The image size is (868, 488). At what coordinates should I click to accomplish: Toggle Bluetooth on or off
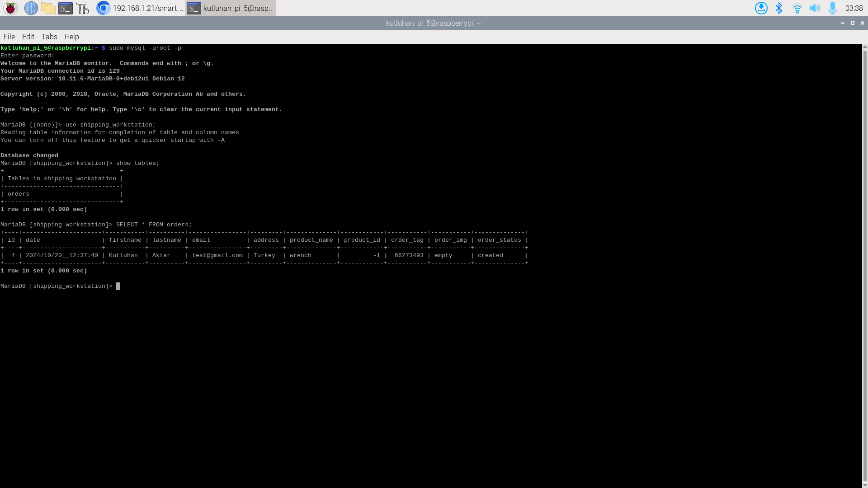click(x=779, y=8)
